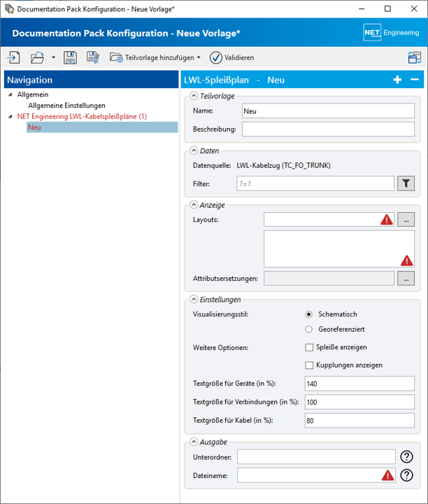Click the open folder toolbar icon
This screenshot has height=504, width=428.
click(x=37, y=58)
